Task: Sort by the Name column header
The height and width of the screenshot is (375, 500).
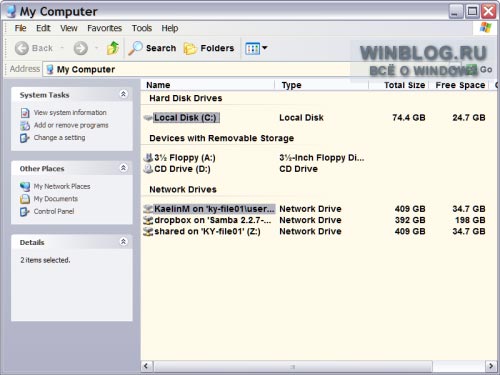Action: 208,85
